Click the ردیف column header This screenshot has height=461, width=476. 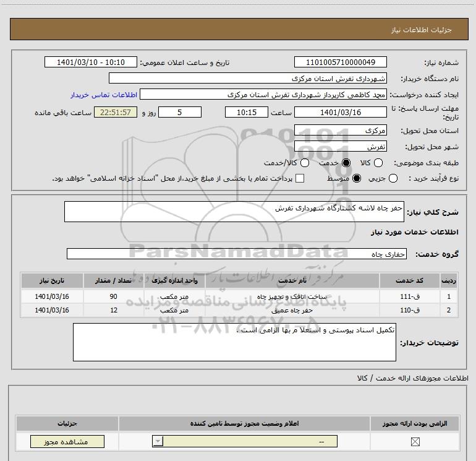point(449,280)
